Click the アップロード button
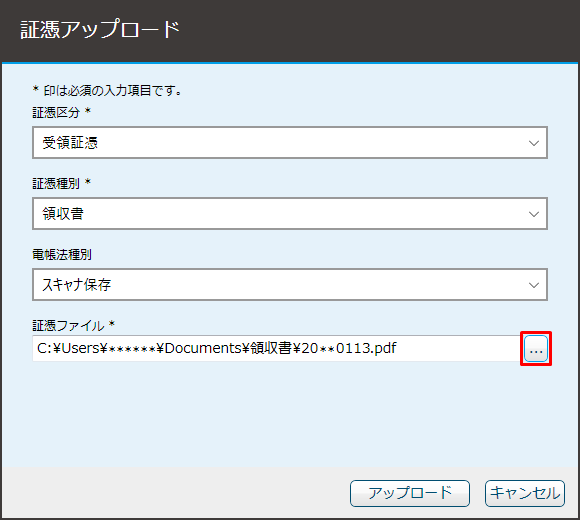This screenshot has height=520, width=580. pos(410,493)
